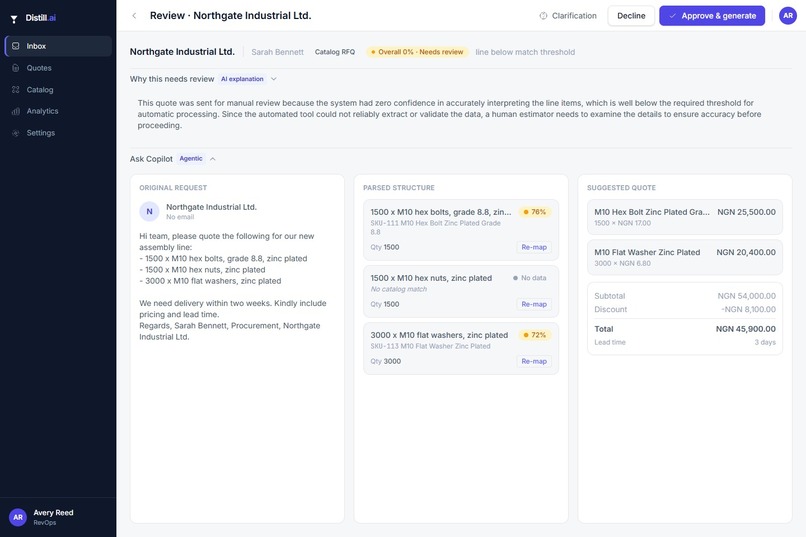The height and width of the screenshot is (537, 806).
Task: Decline the Northgate quote request
Action: point(631,16)
